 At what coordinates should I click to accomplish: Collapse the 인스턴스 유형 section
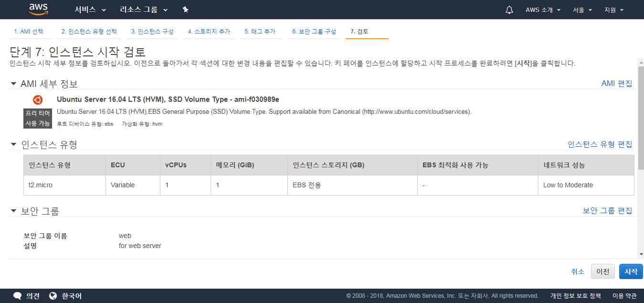pos(13,144)
